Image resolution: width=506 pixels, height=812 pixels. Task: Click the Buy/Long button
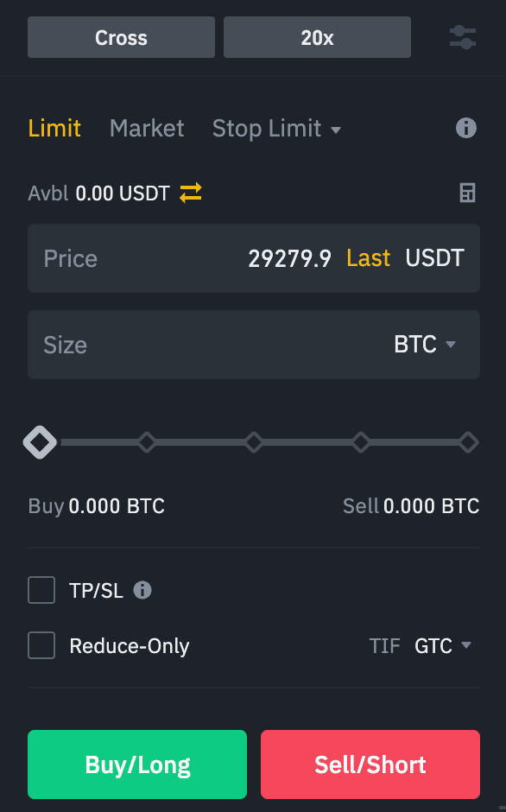click(x=136, y=764)
